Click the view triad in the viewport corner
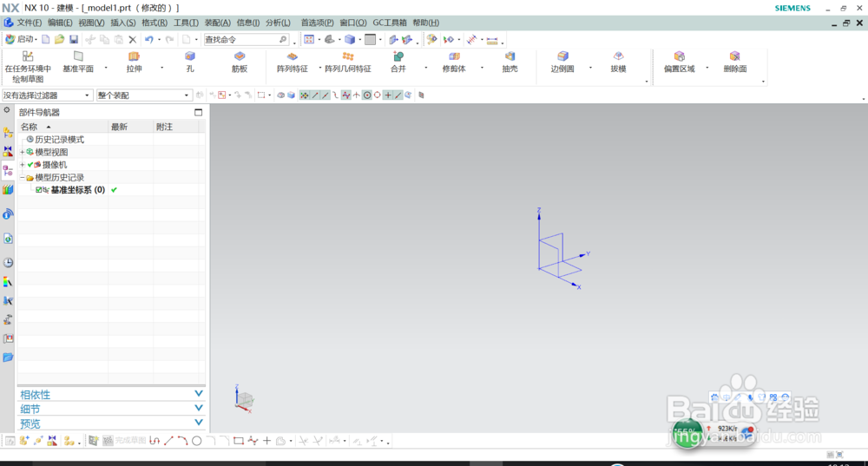This screenshot has height=466, width=868. [244, 398]
